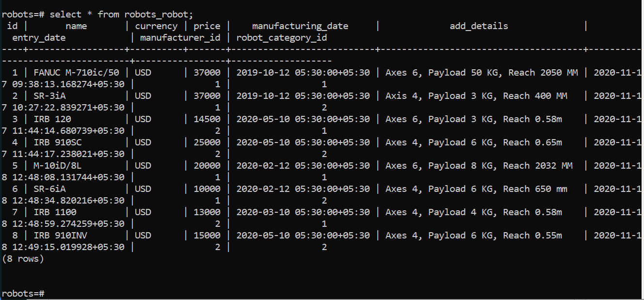Click the IRB 910SC robot name
This screenshot has height=300, width=644.
(55, 142)
